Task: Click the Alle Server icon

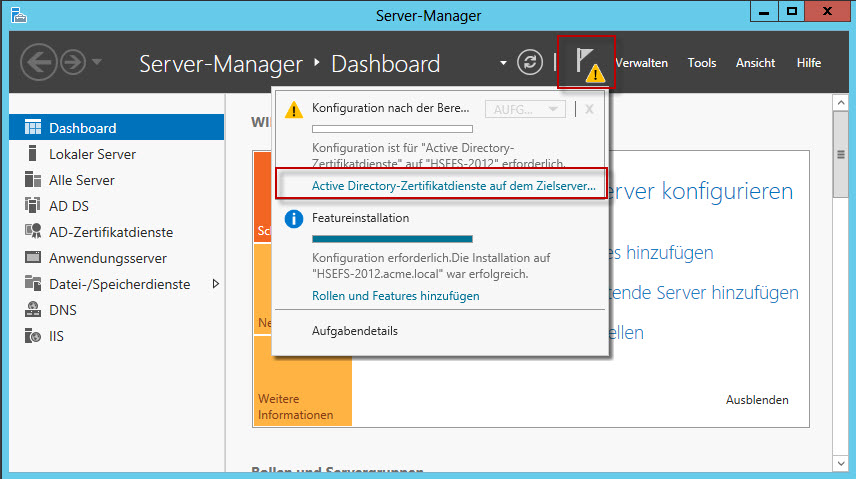Action: 33,180
